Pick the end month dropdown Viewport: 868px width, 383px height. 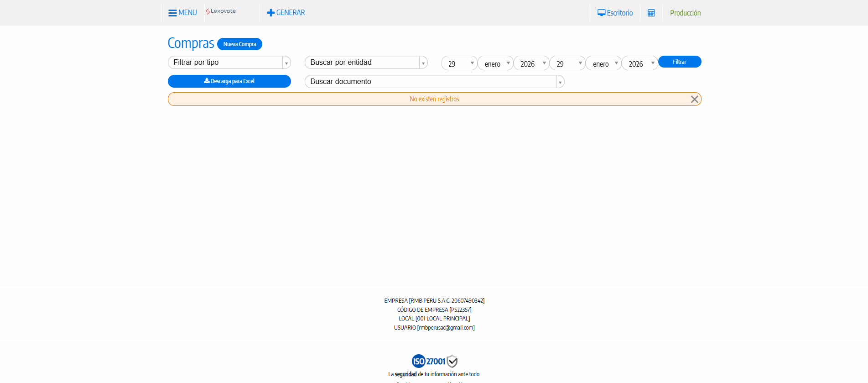603,63
